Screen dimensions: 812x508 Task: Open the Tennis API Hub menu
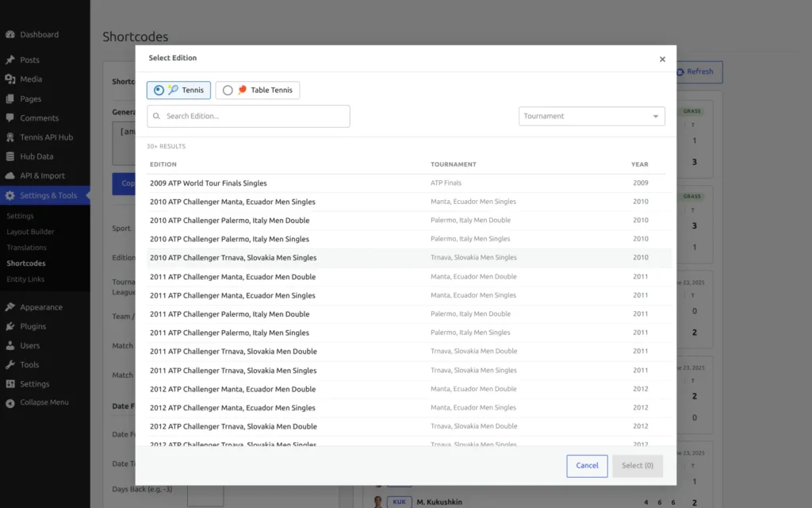tap(45, 137)
